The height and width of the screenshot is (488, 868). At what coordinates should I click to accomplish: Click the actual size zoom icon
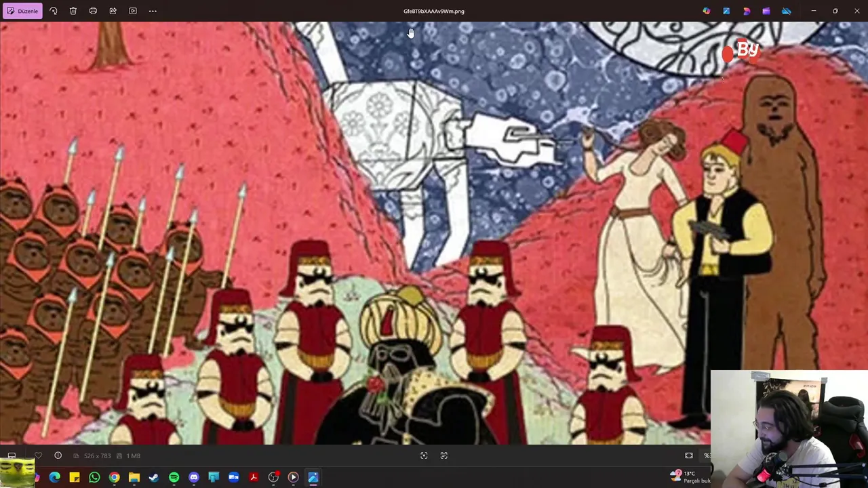[443, 455]
